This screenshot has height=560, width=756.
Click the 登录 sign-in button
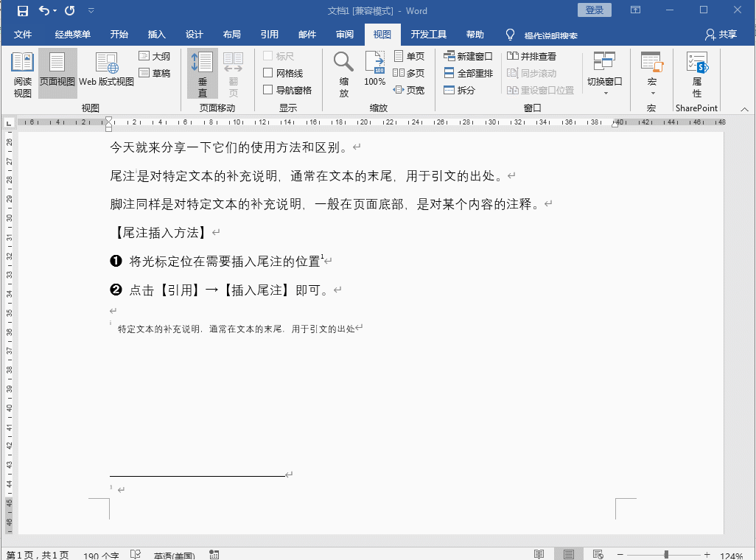coord(594,10)
